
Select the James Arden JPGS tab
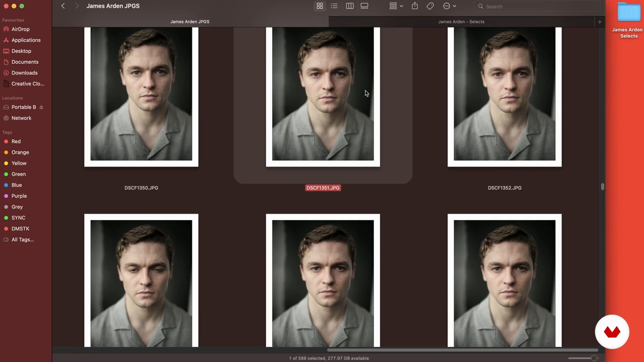coord(190,22)
